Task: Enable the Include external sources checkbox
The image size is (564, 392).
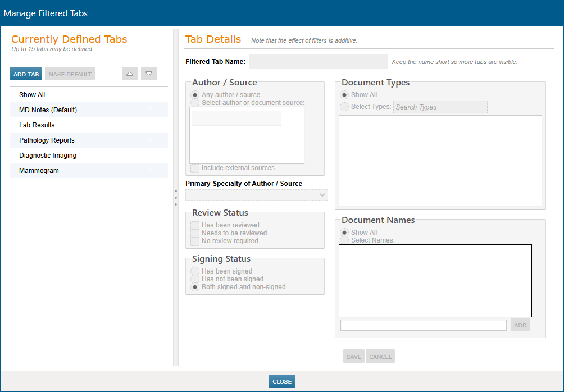Action: click(x=195, y=168)
